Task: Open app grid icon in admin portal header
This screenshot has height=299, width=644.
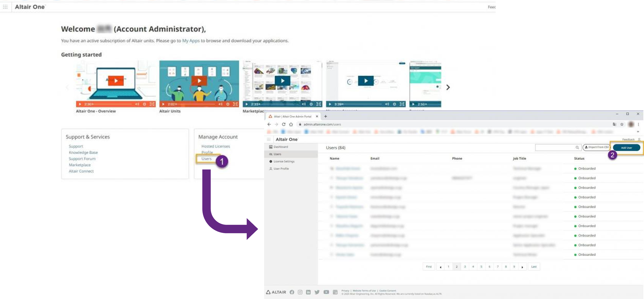Action: click(269, 139)
